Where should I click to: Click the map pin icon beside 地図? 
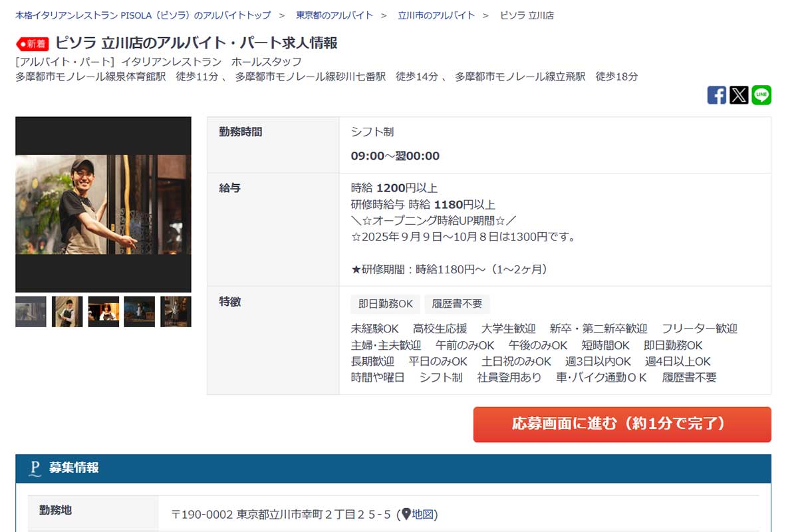pos(406,513)
